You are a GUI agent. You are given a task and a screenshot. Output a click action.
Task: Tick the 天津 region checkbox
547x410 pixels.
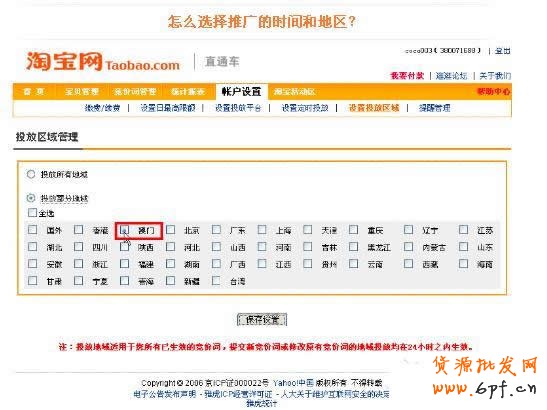308,230
